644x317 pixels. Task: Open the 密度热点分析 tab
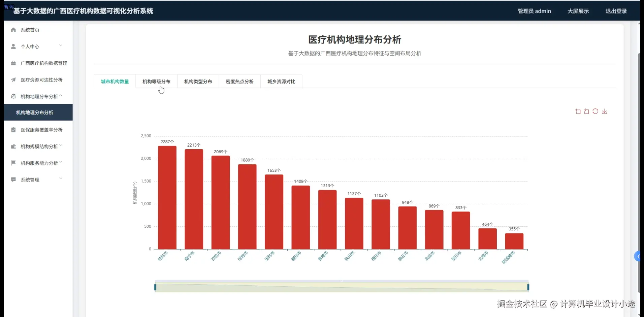click(239, 81)
